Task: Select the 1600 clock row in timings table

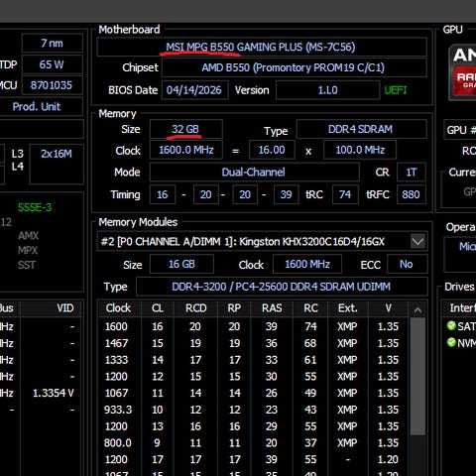Action: tap(253, 326)
